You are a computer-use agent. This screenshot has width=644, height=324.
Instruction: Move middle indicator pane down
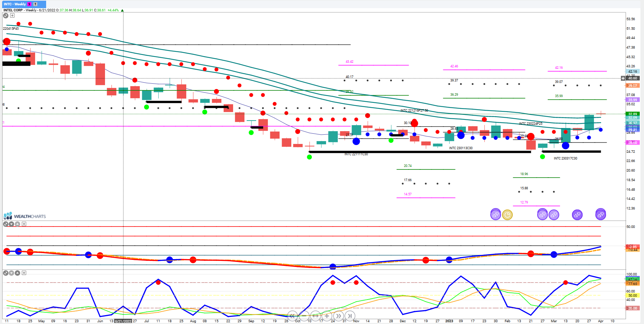pos(11,224)
